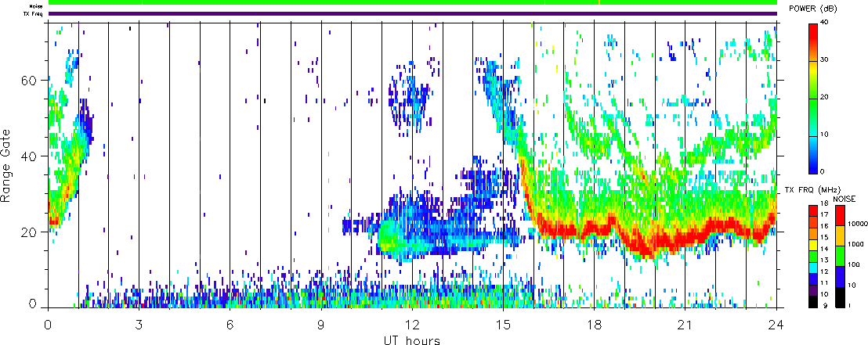Viewport: 868px width, 345px height.
Task: Click the 10000 tick on the NOISE scale
Action: click(856, 224)
